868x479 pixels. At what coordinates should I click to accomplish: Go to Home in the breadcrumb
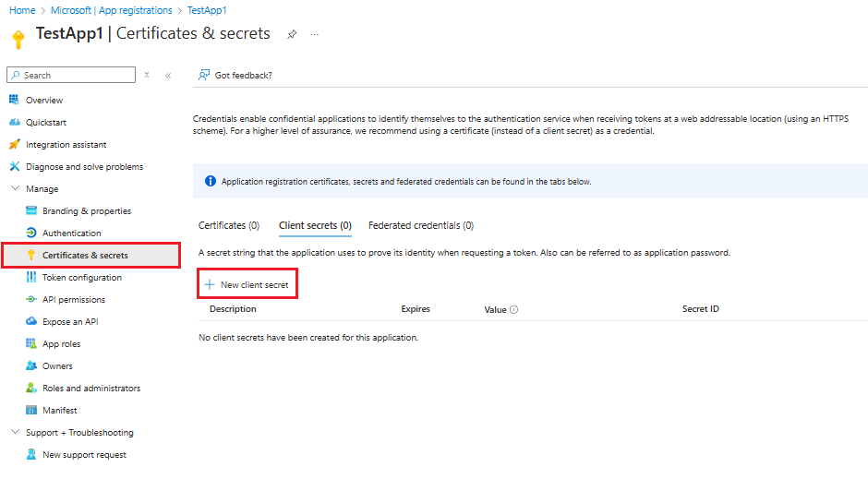[22, 10]
